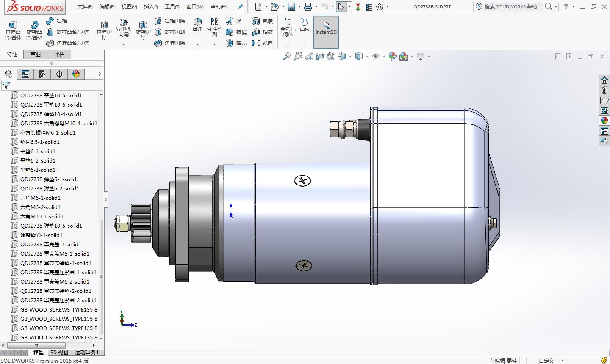Select the 抽壳 shell tool
The width and height of the screenshot is (610, 364).
coord(236,43)
